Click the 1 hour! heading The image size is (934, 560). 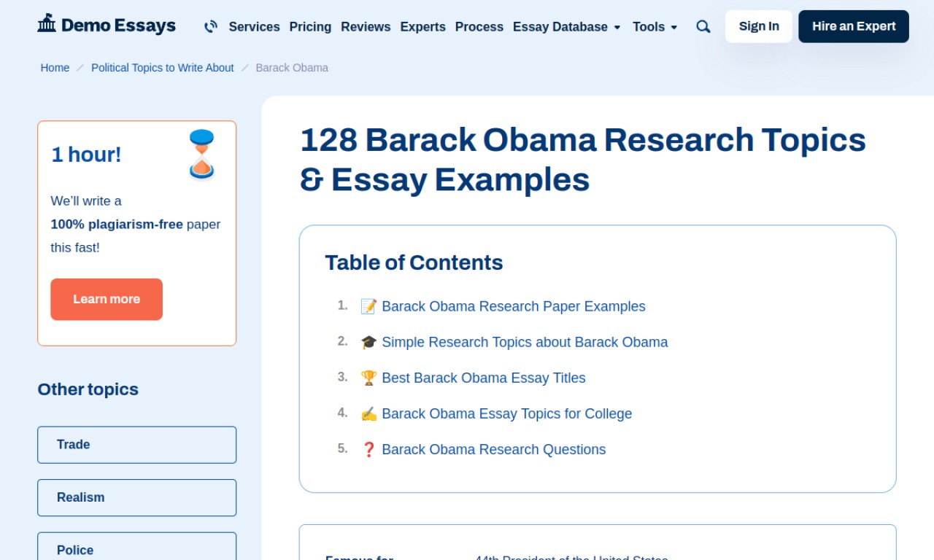pos(86,155)
